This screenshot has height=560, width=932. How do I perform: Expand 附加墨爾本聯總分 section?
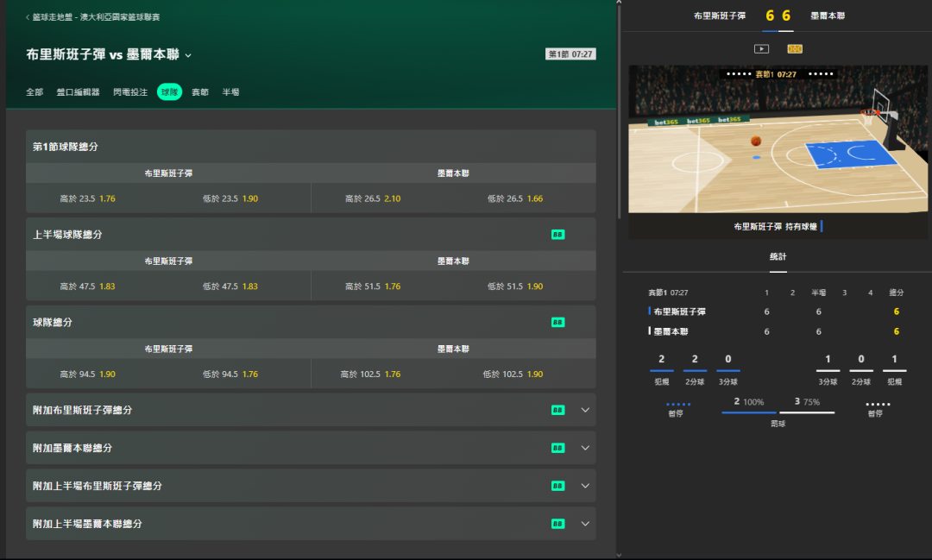585,448
